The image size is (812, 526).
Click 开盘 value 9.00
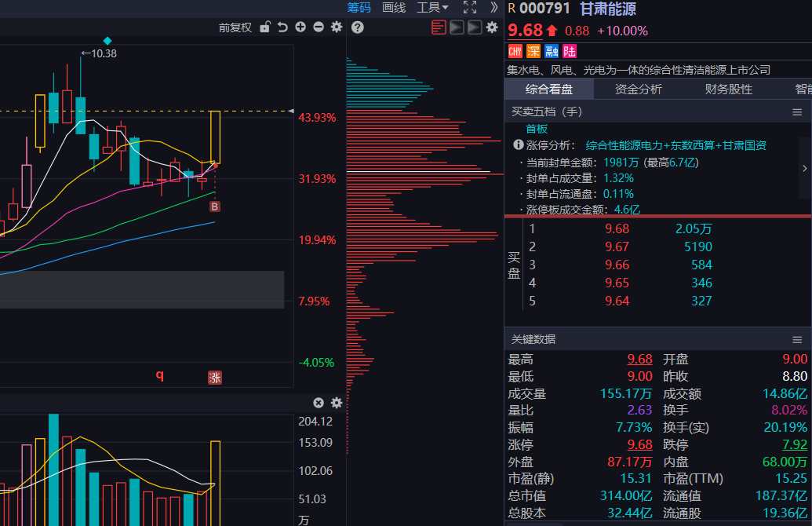coord(795,359)
